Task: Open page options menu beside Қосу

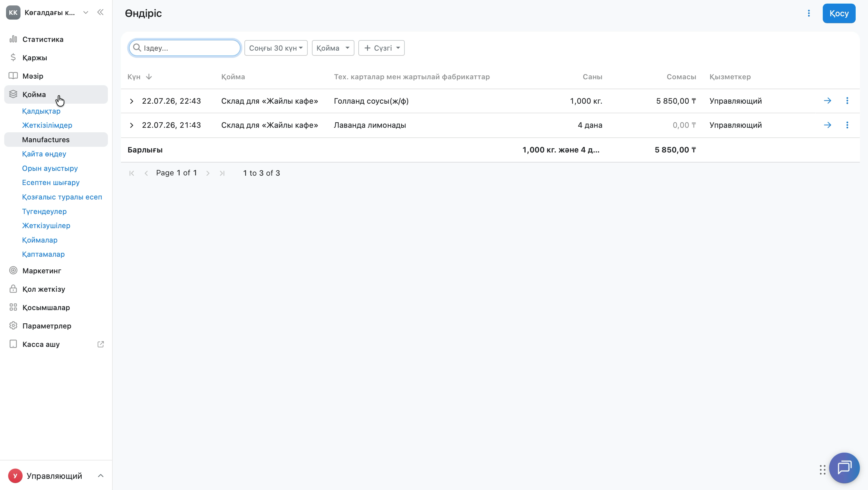Action: (809, 13)
